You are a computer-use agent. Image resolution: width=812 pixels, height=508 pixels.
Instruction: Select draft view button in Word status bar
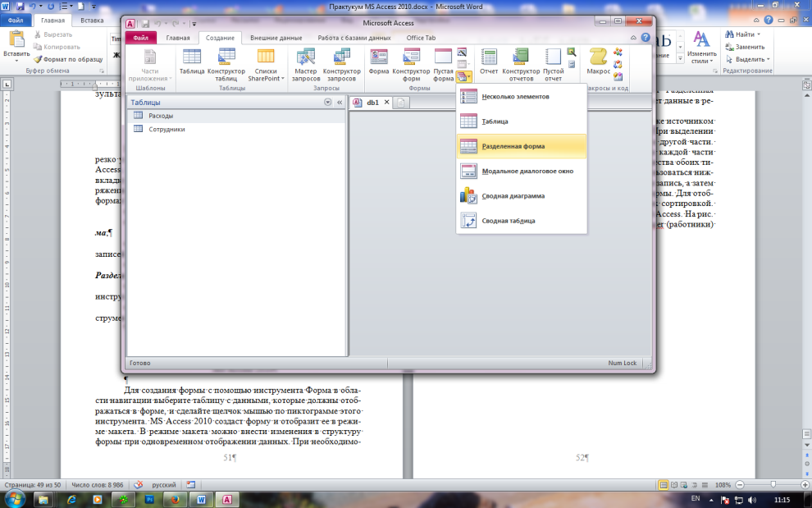point(705,485)
